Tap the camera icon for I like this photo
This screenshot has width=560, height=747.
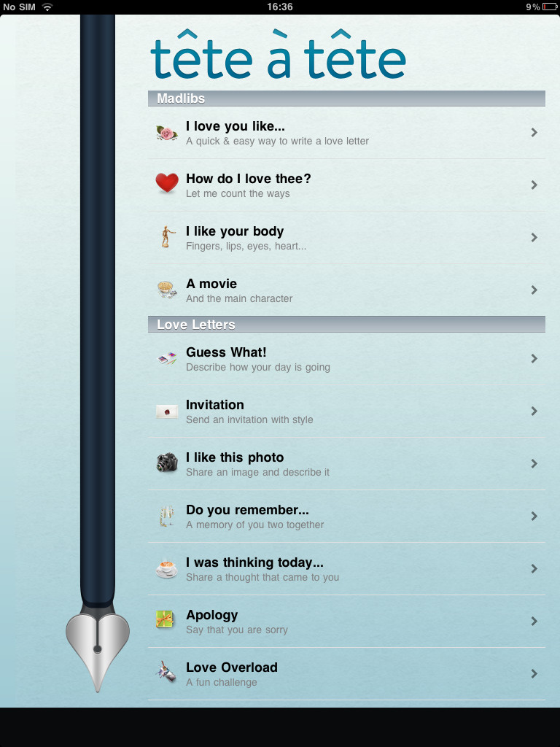[x=167, y=462]
